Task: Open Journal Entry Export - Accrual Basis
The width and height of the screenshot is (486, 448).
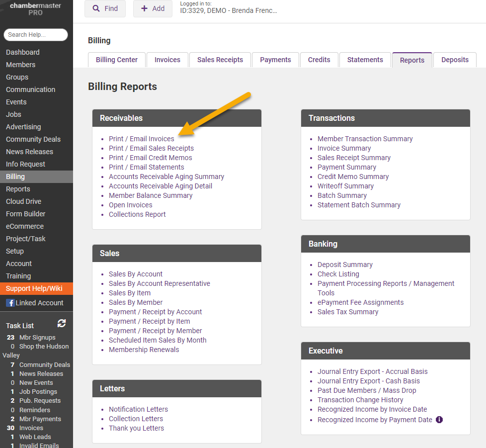Action: click(x=373, y=371)
